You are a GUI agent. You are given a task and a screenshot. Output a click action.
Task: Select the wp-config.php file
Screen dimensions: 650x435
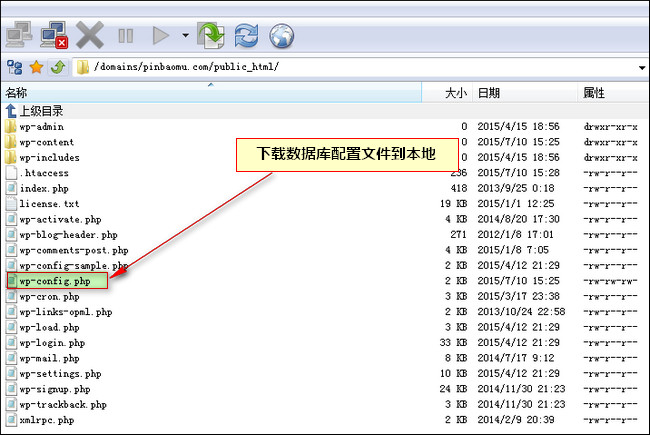pyautogui.click(x=57, y=281)
